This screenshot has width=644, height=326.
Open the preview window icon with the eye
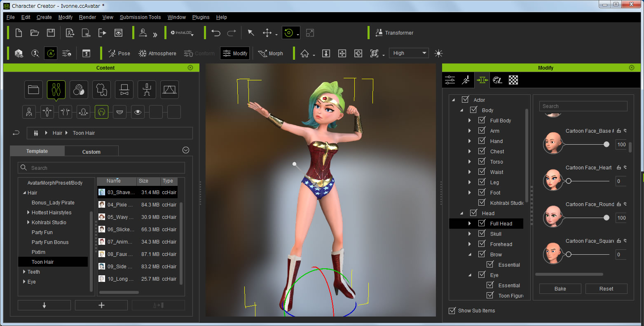118,33
